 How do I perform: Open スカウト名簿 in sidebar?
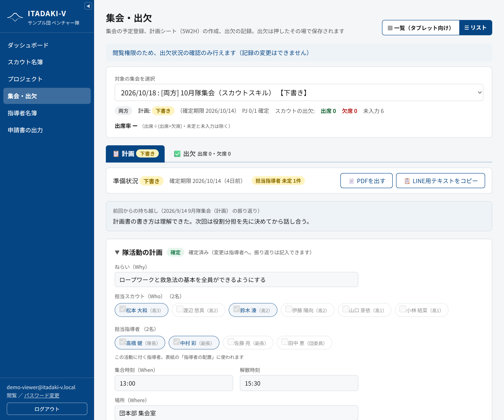(47, 62)
